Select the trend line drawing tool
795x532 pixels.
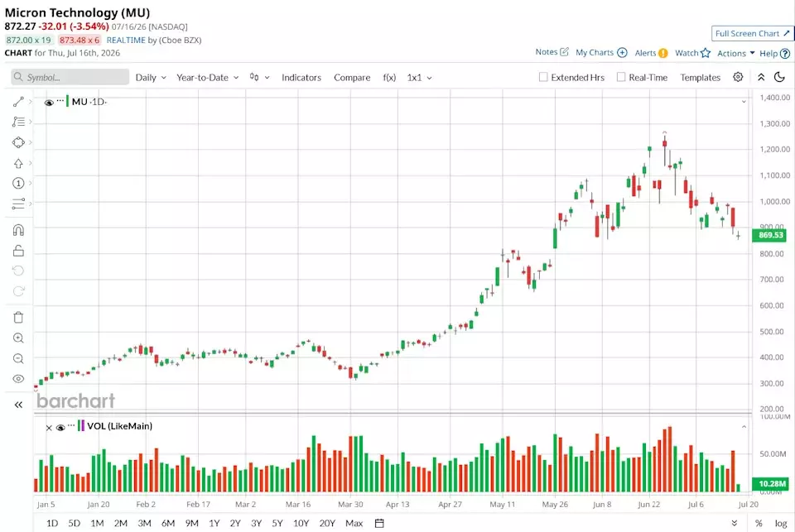[18, 102]
